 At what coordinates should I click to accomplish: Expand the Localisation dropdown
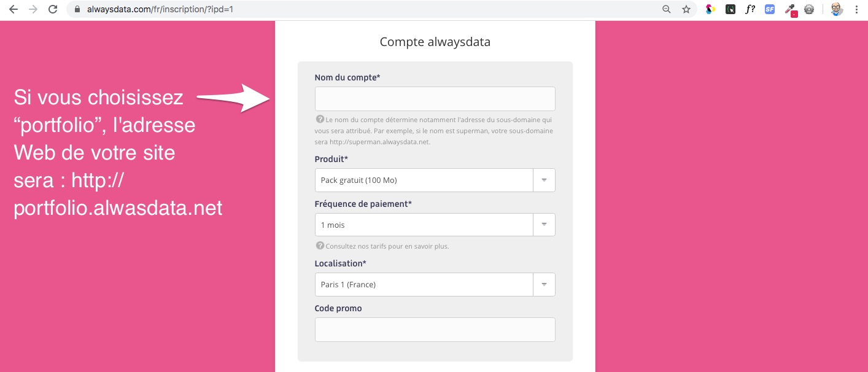(x=544, y=284)
